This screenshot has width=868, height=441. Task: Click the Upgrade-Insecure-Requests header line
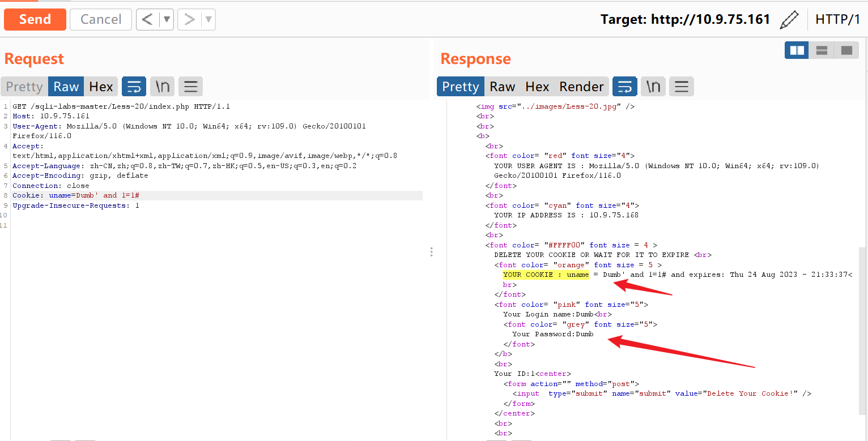click(76, 205)
